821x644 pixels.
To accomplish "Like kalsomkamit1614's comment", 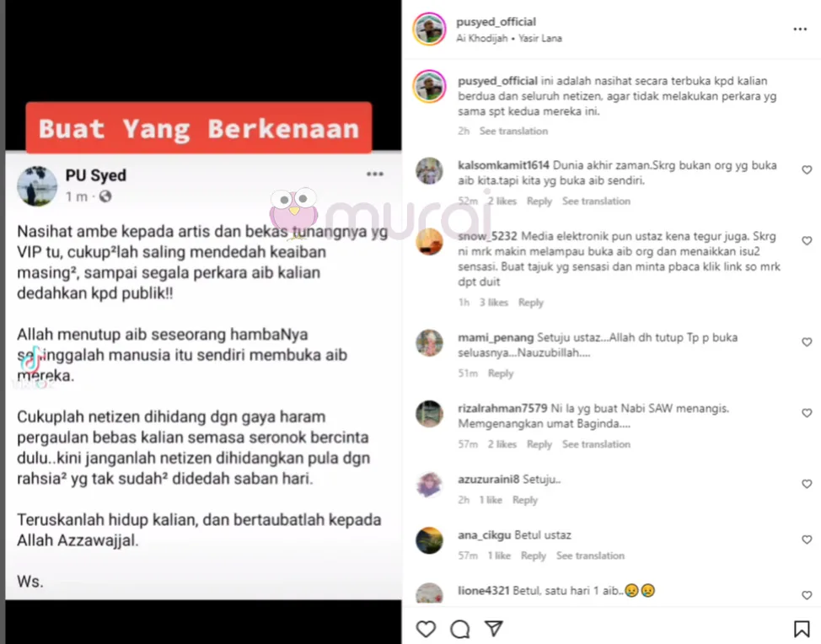I will [x=807, y=169].
